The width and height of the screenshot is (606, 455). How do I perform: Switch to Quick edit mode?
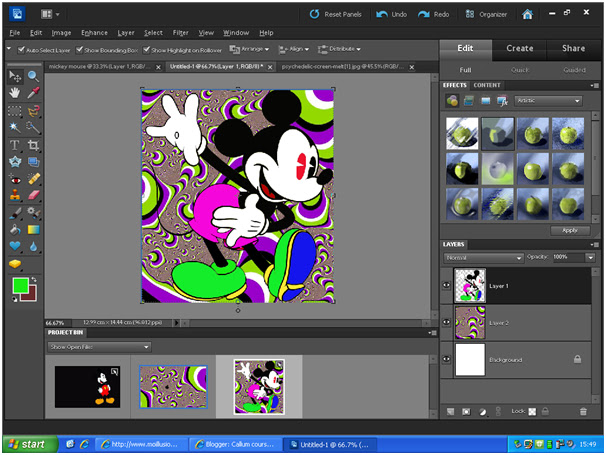[x=520, y=70]
